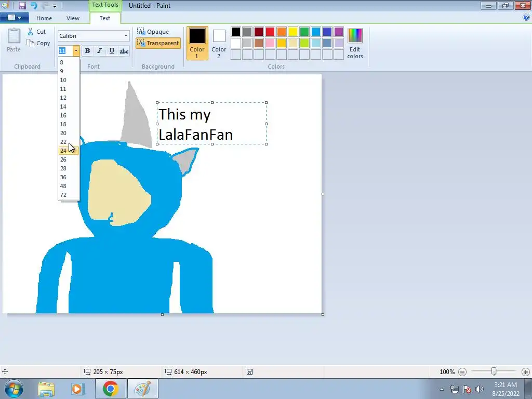
Task: Open the Calibri font family dropdown
Action: [x=126, y=36]
